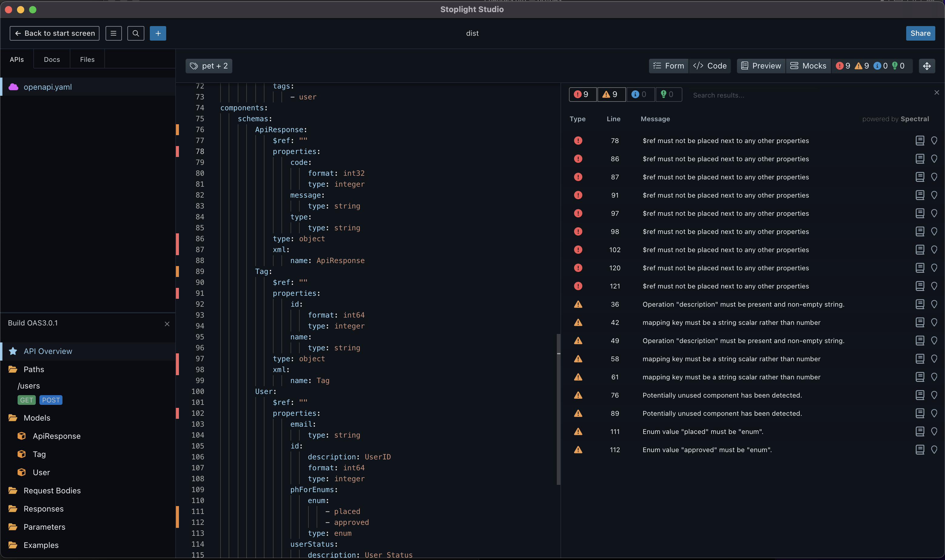Open search with the magnifier icon
This screenshot has width=945, height=560.
(x=136, y=33)
